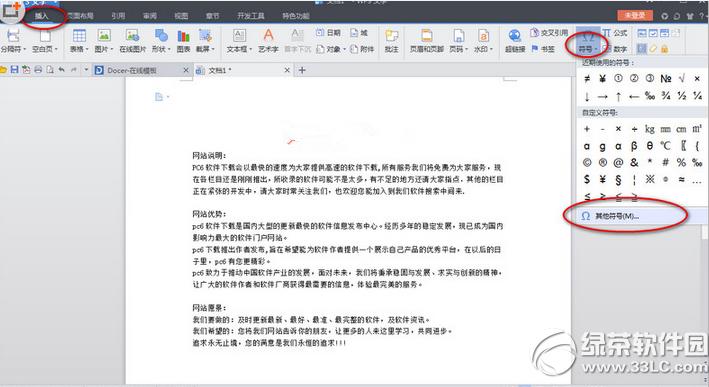Screen dimensions: 709x387
Task: Insert the © copyright symbol
Action: point(587,162)
